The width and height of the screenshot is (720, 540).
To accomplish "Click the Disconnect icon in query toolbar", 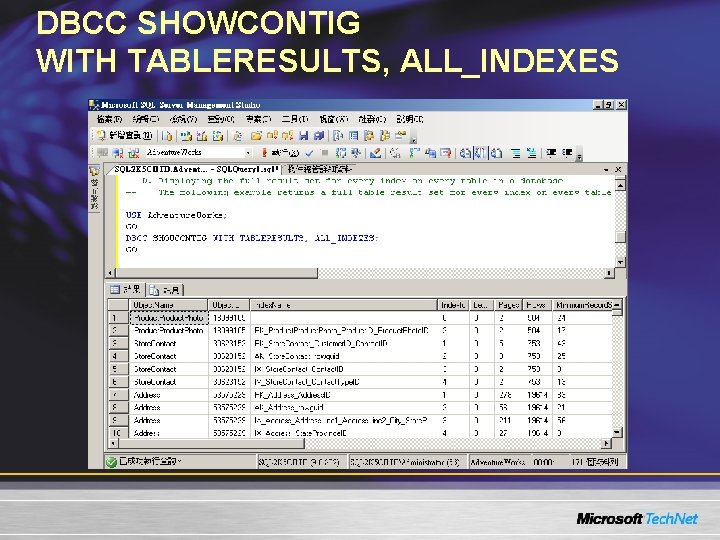I will (118, 152).
